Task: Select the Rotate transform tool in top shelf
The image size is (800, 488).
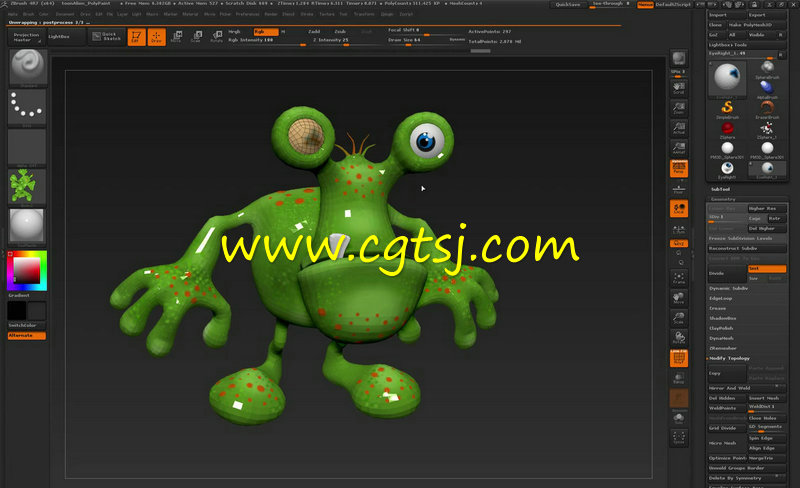Action: 217,36
